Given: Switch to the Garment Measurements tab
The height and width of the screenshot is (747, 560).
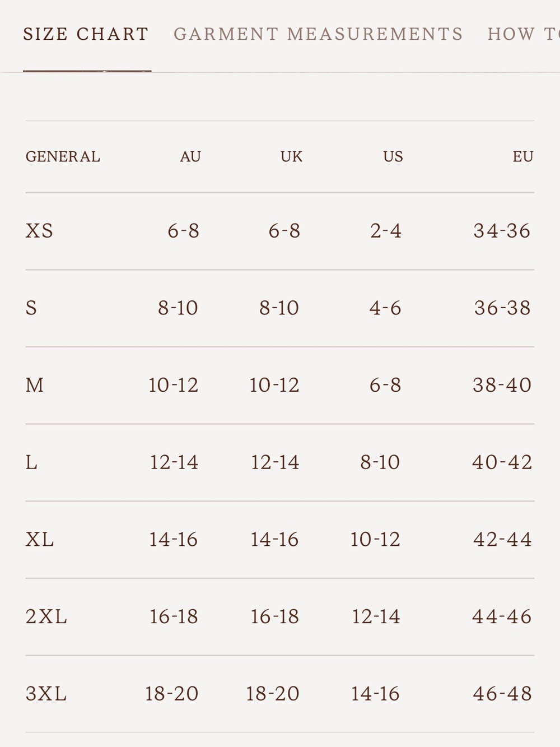Looking at the screenshot, I should 319,34.
